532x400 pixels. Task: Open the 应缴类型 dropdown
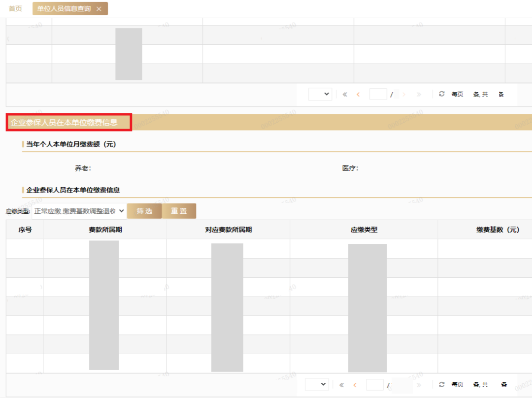pos(79,211)
